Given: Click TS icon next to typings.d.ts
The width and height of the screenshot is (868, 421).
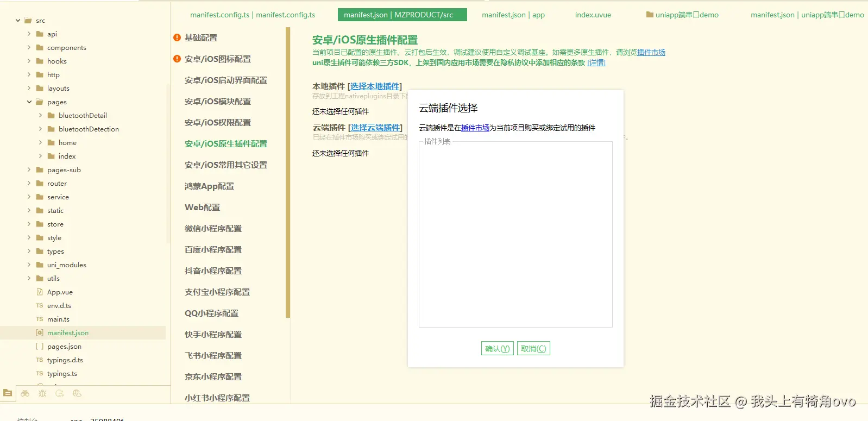Looking at the screenshot, I should (x=40, y=360).
